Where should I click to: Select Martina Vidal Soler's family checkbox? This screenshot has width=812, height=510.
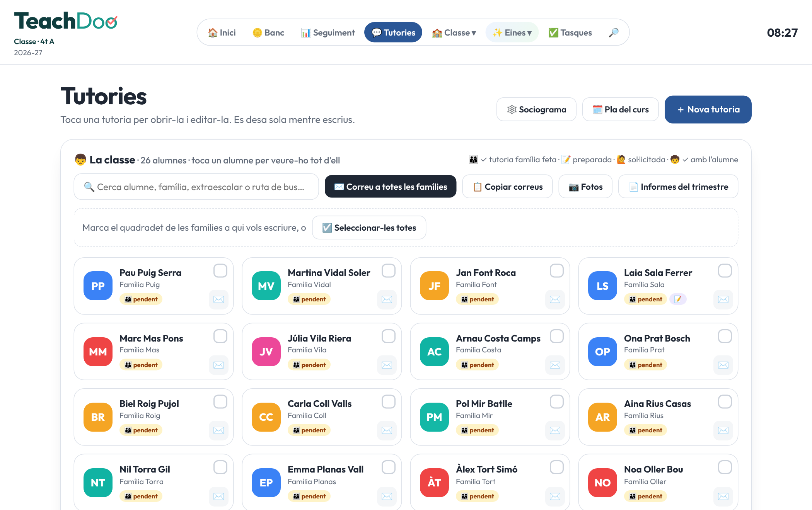[389, 271]
